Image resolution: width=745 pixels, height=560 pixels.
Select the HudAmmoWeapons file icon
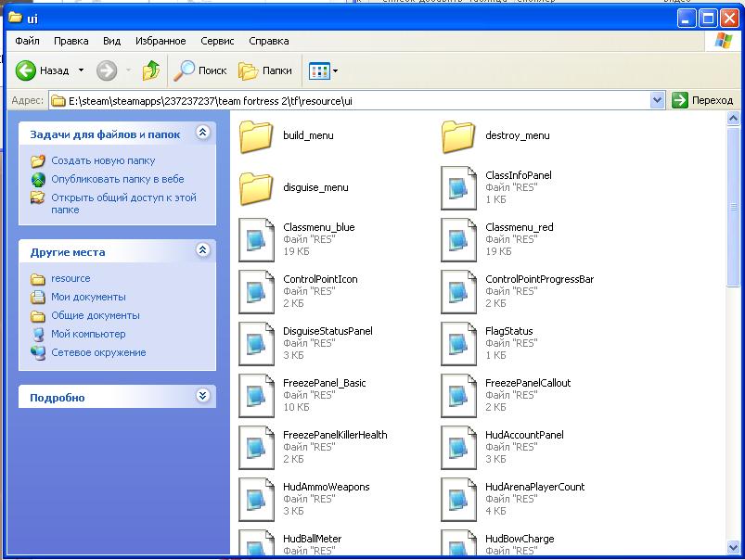(x=257, y=500)
